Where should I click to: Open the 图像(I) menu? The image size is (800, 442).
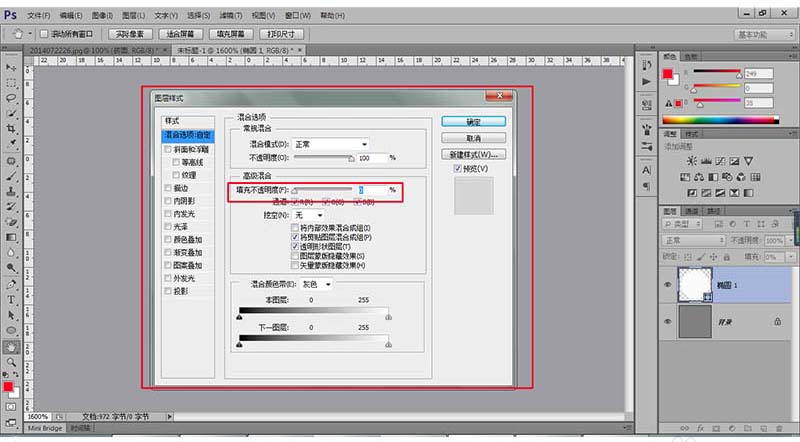(x=102, y=15)
